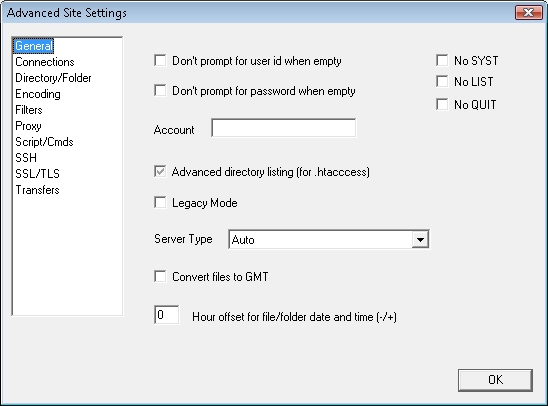Tick the No SYST checkbox
548x406 pixels.
(442, 60)
